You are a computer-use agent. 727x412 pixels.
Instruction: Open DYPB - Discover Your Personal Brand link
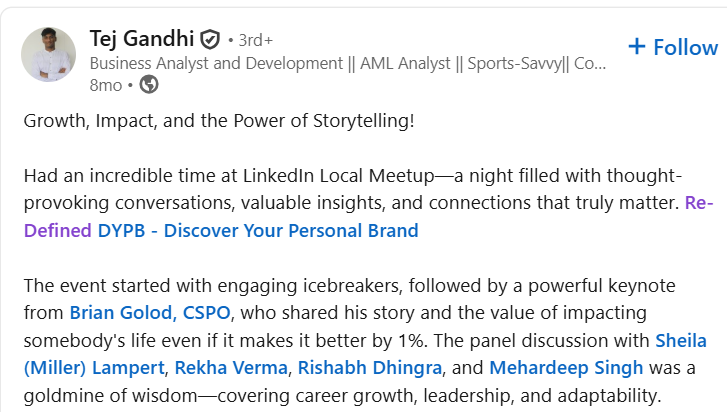258,231
